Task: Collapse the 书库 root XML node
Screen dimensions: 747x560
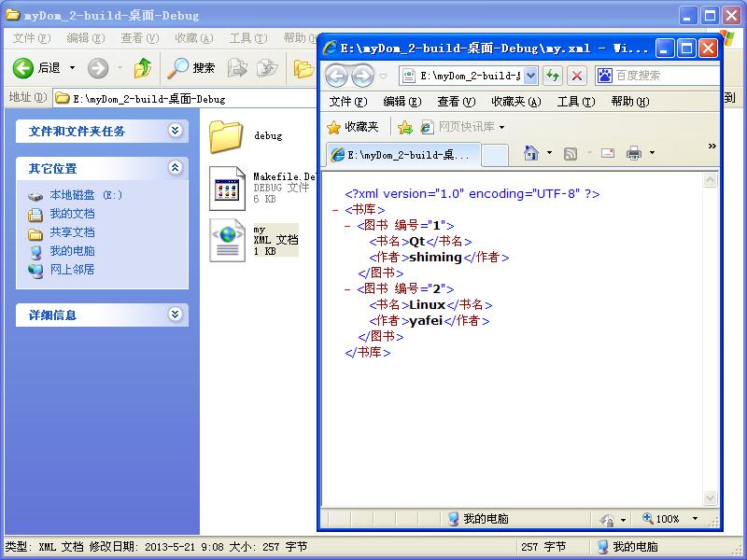Action: (x=335, y=210)
